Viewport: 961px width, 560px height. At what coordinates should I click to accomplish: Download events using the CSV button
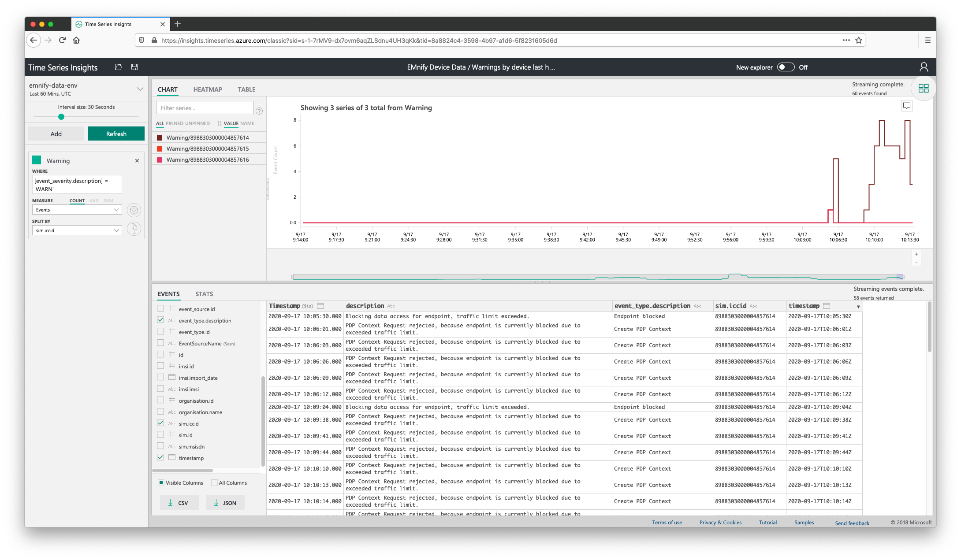[x=179, y=503]
